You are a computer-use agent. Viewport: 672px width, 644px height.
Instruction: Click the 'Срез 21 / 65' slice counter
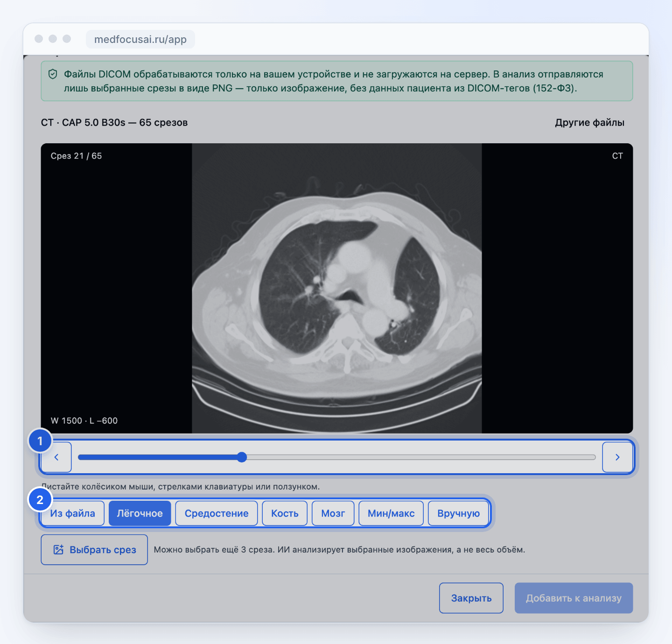point(77,156)
